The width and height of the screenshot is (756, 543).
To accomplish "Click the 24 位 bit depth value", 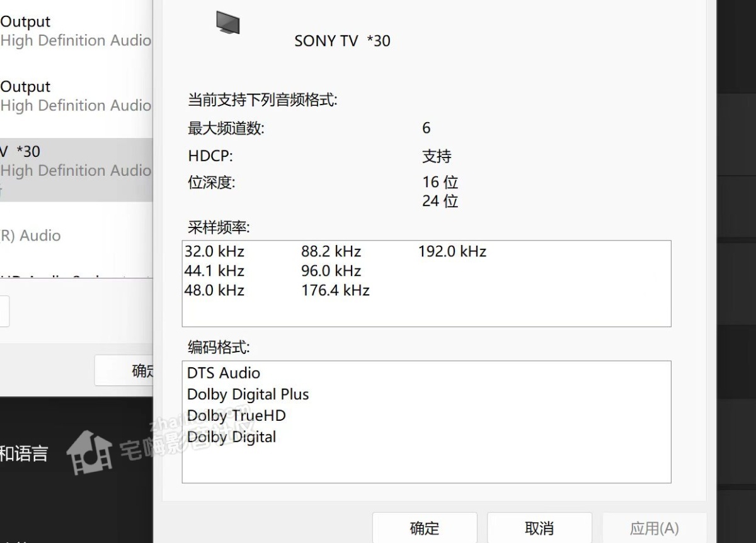I will coord(440,202).
